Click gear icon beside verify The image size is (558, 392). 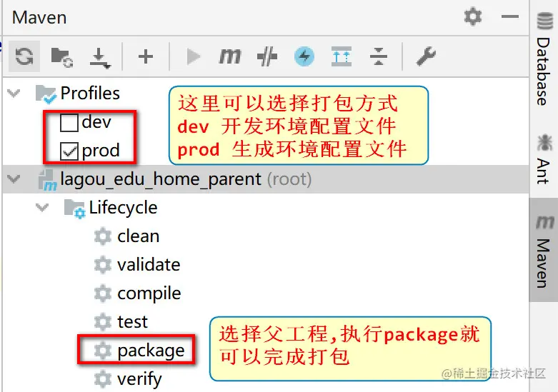[x=103, y=379]
